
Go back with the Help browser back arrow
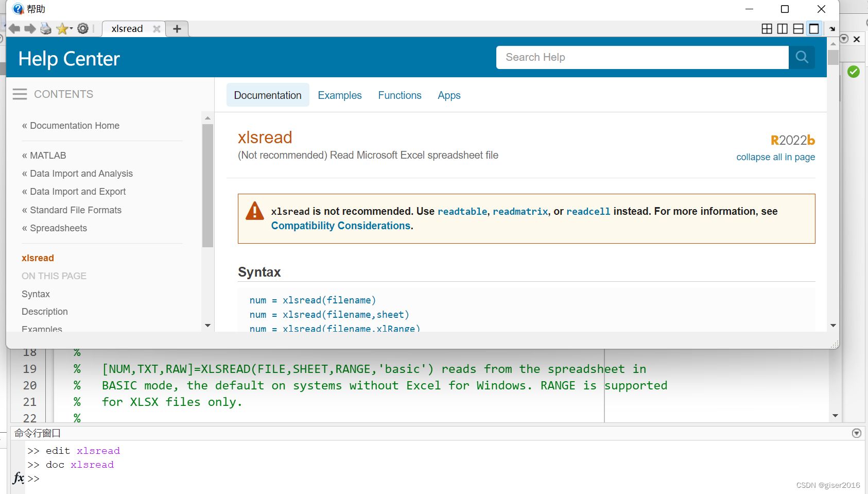[x=14, y=29]
